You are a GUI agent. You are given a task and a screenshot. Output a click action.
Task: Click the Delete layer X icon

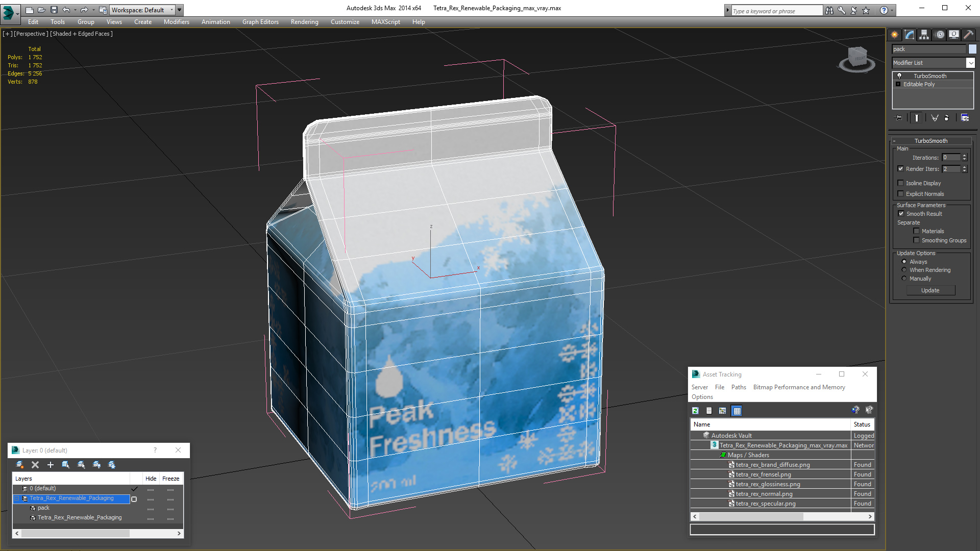click(35, 465)
